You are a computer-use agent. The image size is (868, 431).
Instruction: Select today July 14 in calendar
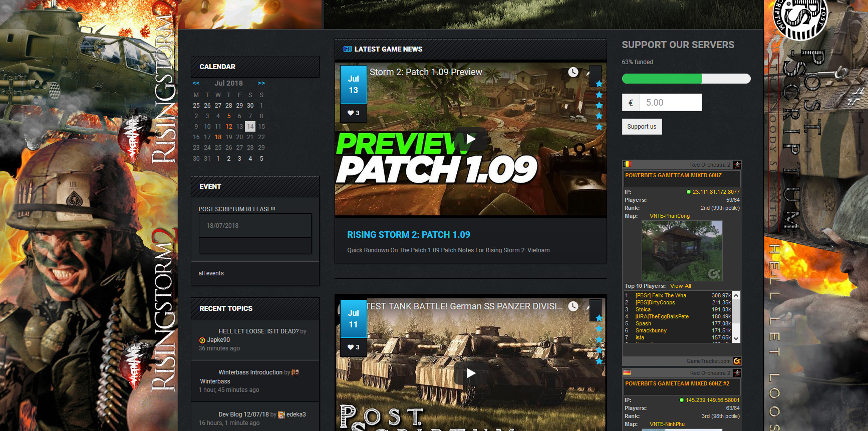coord(250,127)
